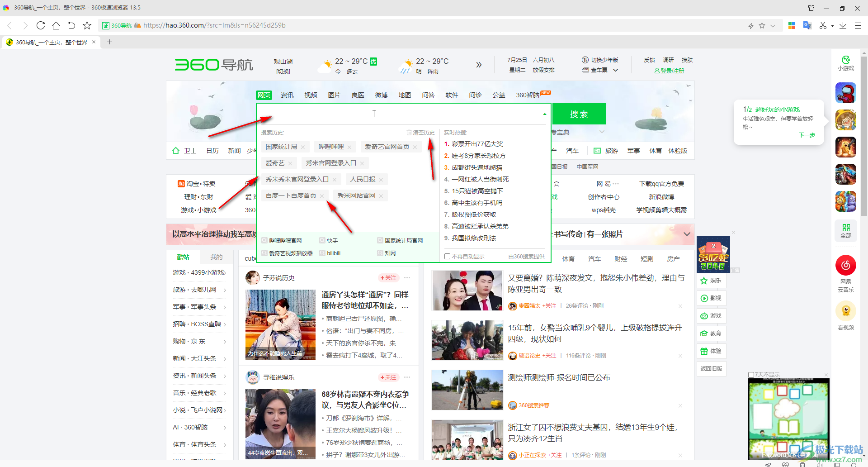
Task: Click the 360导航 logo
Action: click(x=214, y=65)
